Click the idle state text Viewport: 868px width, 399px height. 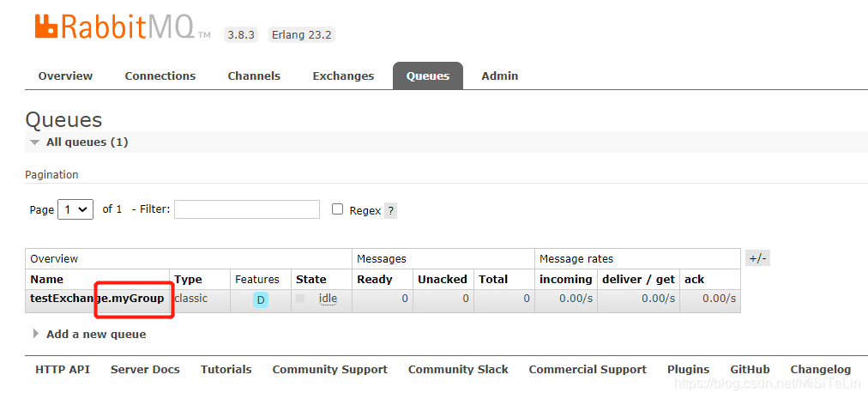(x=328, y=299)
